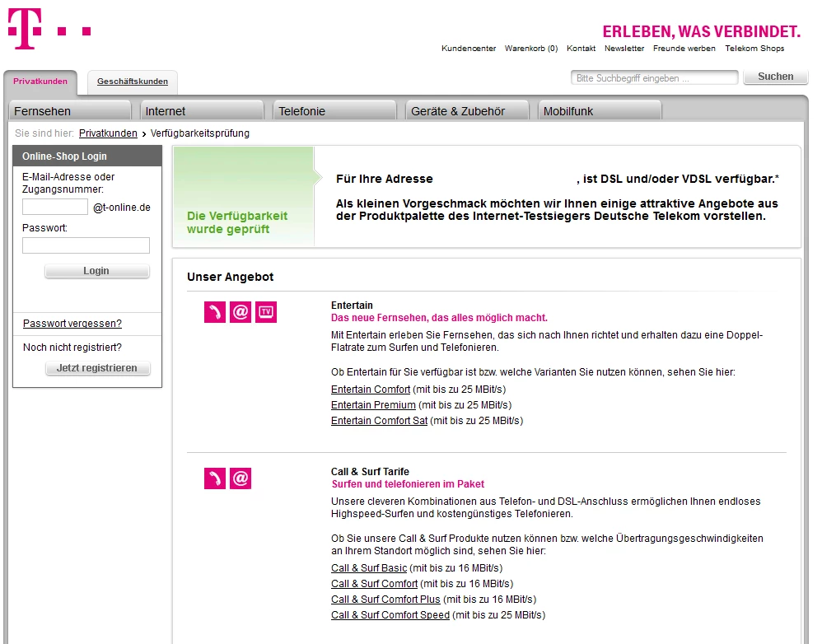Open the Newsletter link

click(x=624, y=49)
